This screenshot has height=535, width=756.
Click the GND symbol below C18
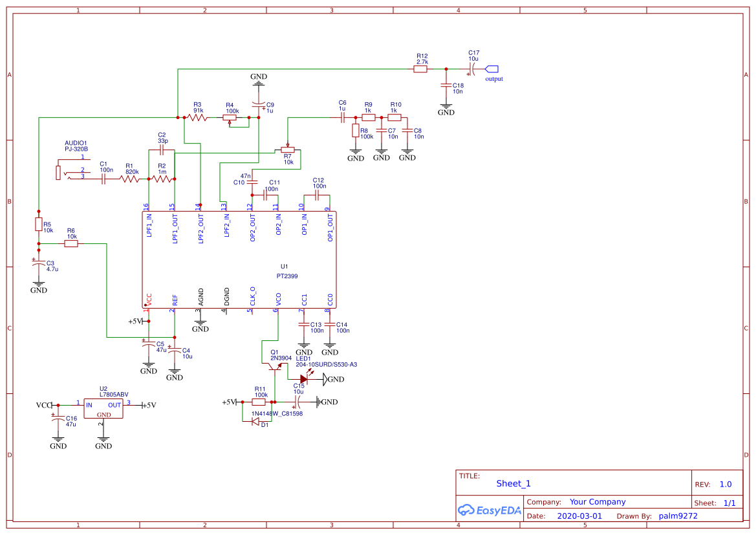point(446,107)
